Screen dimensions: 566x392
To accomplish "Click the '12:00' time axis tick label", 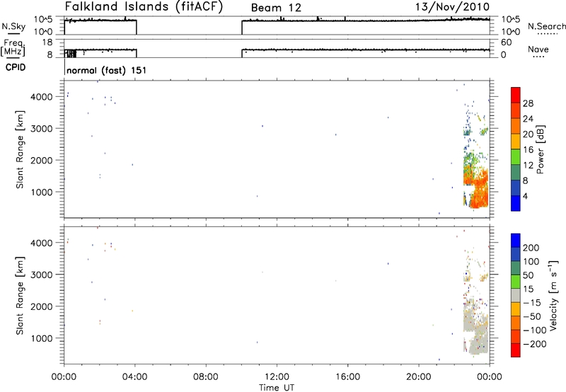I will [x=277, y=377].
